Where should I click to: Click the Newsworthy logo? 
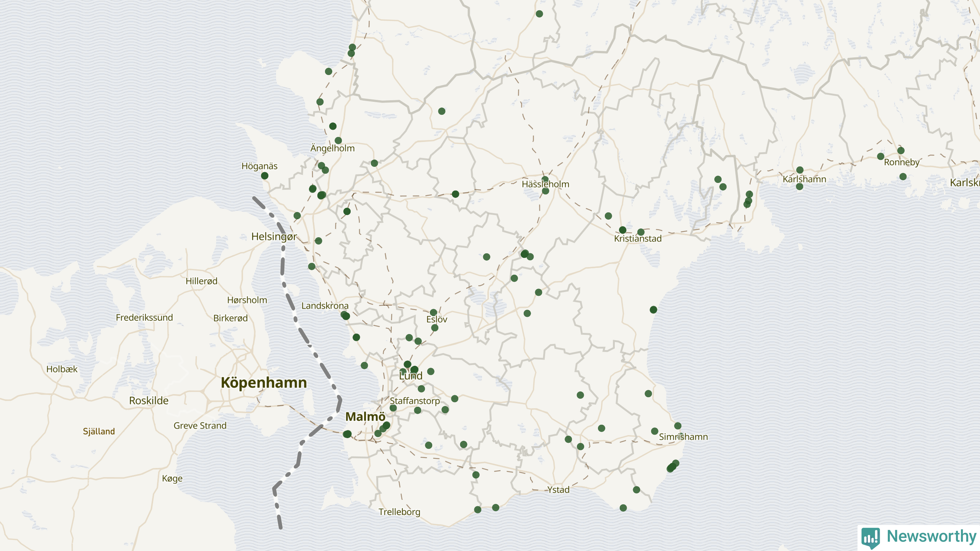pos(919,537)
